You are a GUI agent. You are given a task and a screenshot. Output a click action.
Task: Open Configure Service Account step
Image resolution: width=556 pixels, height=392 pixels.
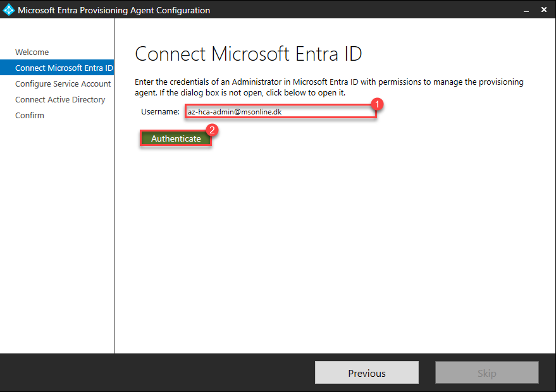[x=63, y=83]
